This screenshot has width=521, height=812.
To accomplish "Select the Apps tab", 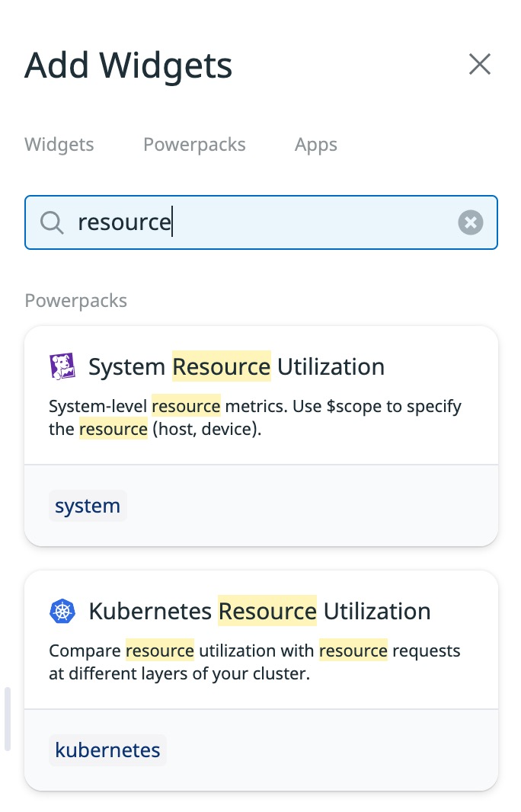I will tap(315, 145).
